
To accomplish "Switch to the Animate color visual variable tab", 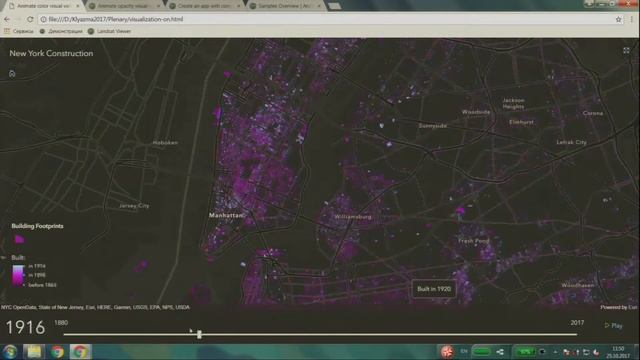I will (43, 6).
